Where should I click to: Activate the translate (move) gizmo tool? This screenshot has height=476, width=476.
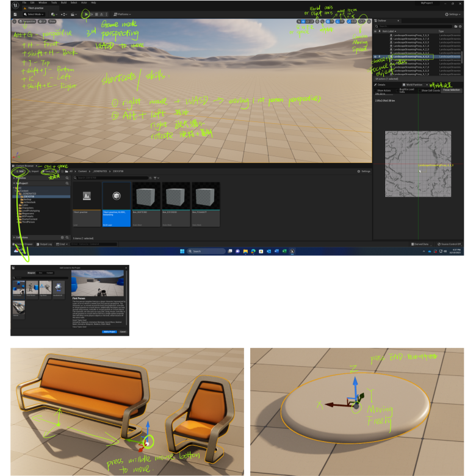click(x=303, y=21)
